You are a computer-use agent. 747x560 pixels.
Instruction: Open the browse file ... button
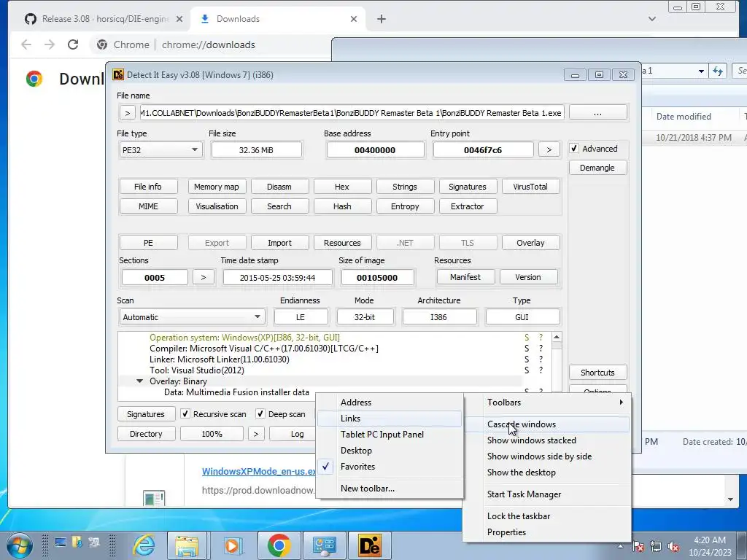598,113
